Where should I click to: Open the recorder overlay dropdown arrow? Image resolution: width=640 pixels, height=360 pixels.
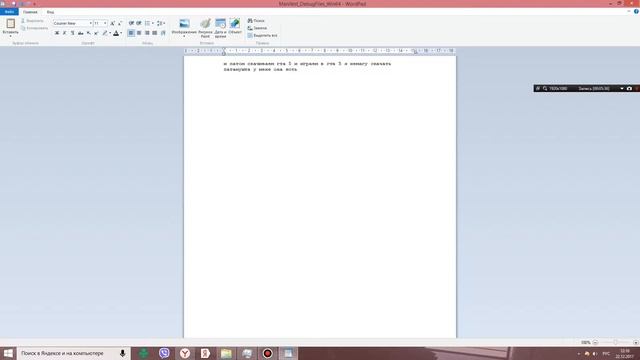click(622, 88)
